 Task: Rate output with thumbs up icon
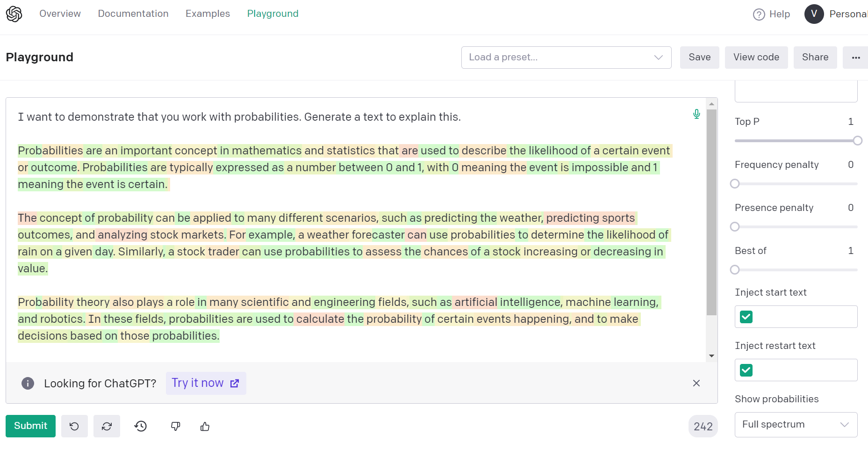pyautogui.click(x=205, y=426)
